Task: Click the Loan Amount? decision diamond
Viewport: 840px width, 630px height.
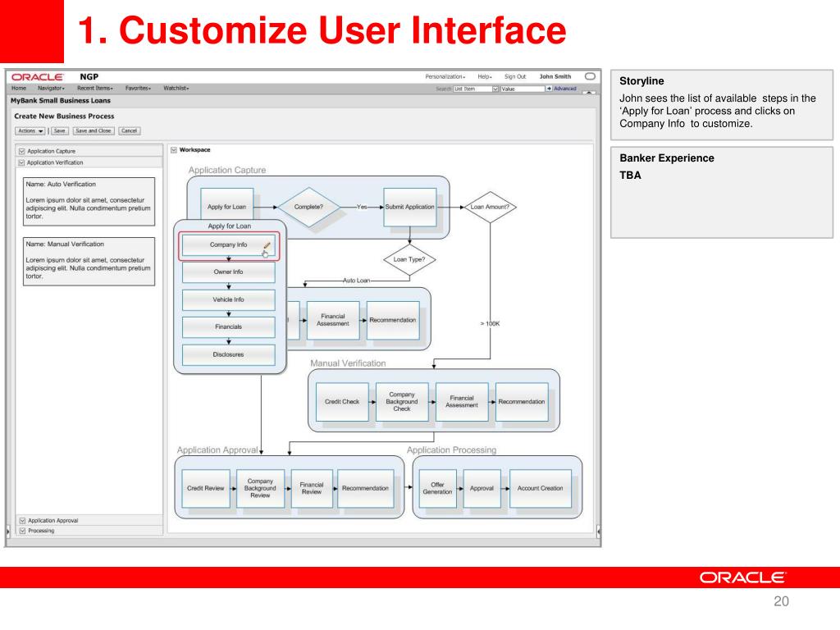Action: pyautogui.click(x=491, y=207)
